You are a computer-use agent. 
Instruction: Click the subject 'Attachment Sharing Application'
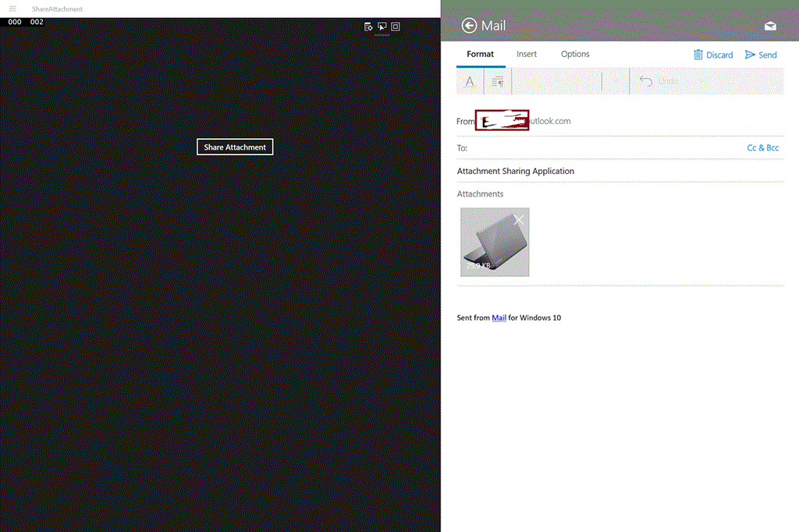pyautogui.click(x=515, y=171)
